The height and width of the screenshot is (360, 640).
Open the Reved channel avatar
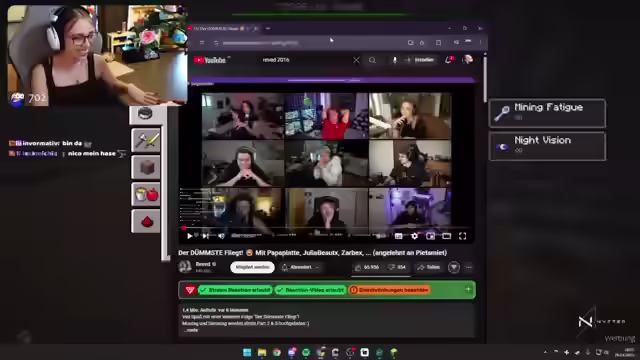click(185, 267)
